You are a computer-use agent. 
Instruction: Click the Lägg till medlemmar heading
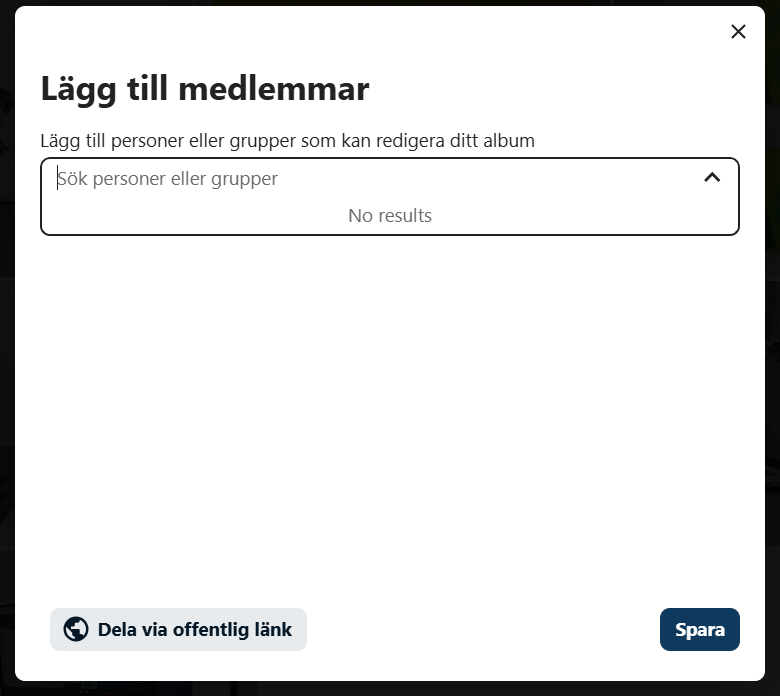tap(205, 89)
